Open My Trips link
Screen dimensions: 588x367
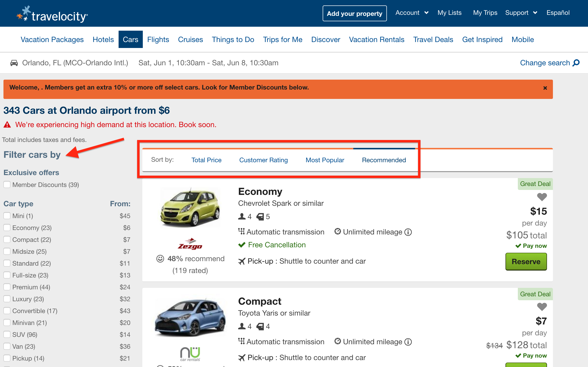485,13
